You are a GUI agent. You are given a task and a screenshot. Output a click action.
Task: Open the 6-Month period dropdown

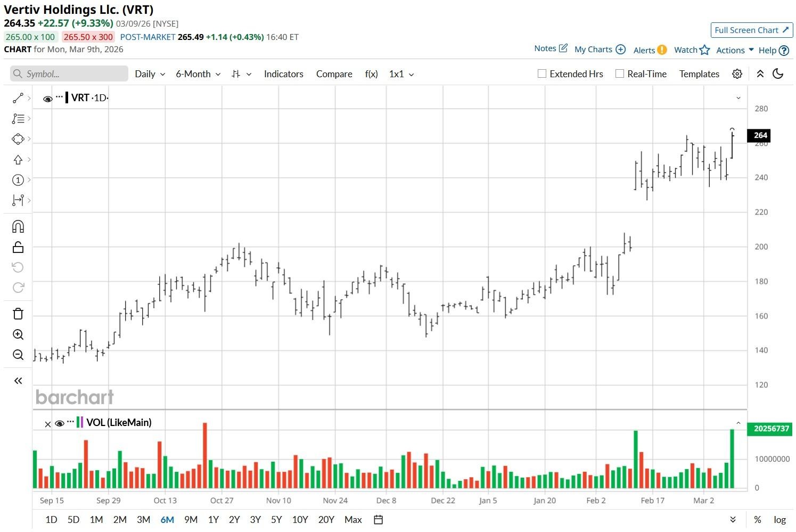(198, 74)
